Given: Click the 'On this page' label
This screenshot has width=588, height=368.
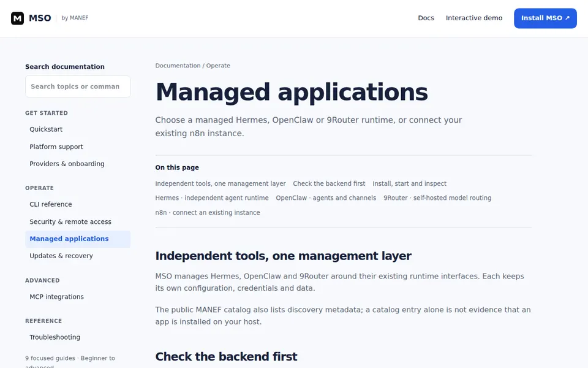Looking at the screenshot, I should [177, 167].
